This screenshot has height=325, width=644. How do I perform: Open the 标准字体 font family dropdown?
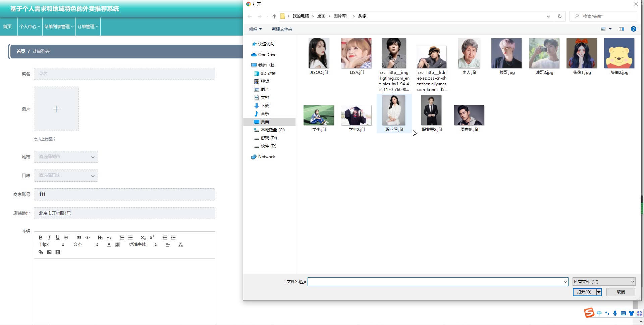coord(143,244)
